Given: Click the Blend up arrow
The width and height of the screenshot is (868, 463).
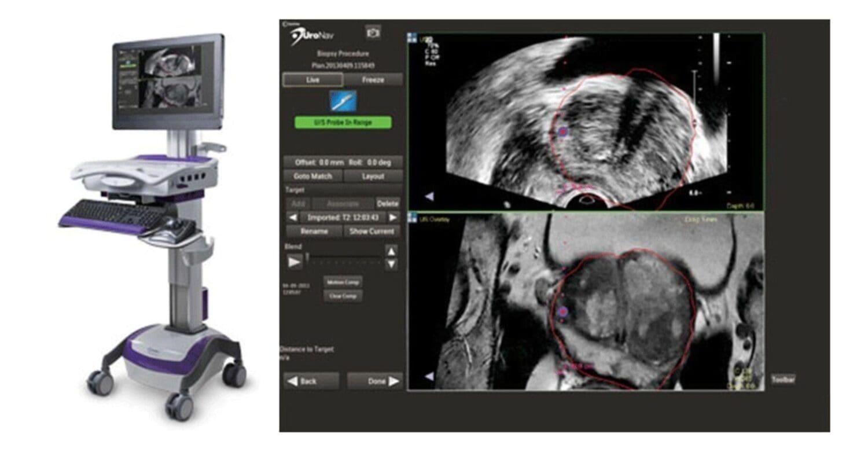Looking at the screenshot, I should pos(391,252).
